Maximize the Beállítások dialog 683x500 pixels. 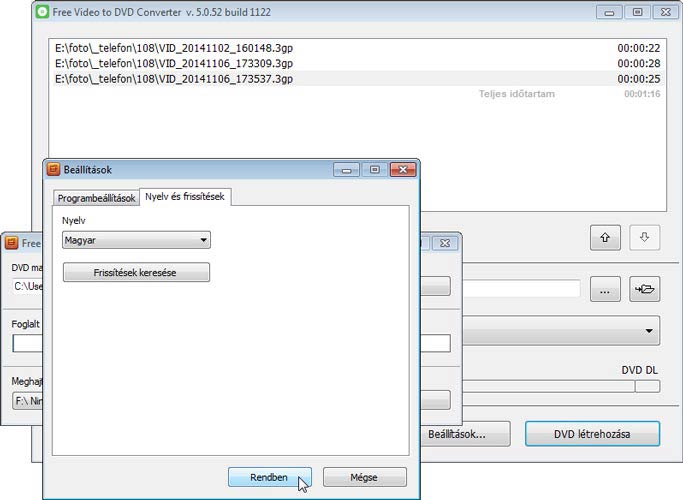(x=375, y=169)
